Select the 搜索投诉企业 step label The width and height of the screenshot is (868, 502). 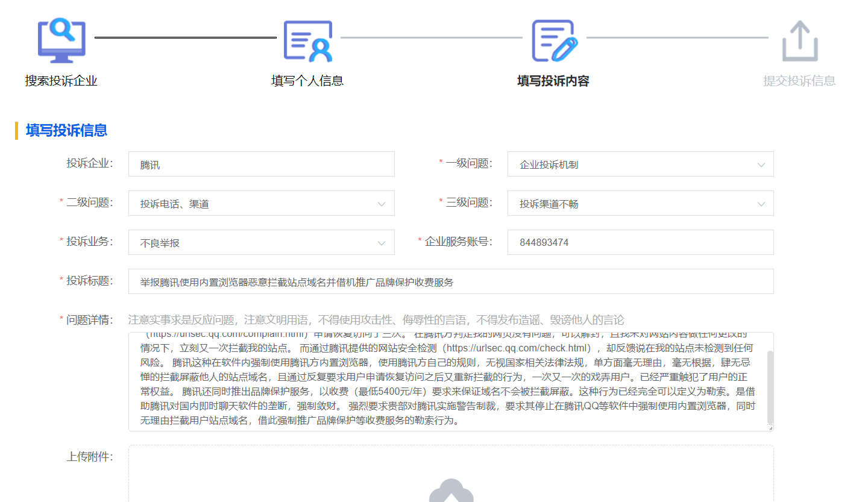(61, 81)
